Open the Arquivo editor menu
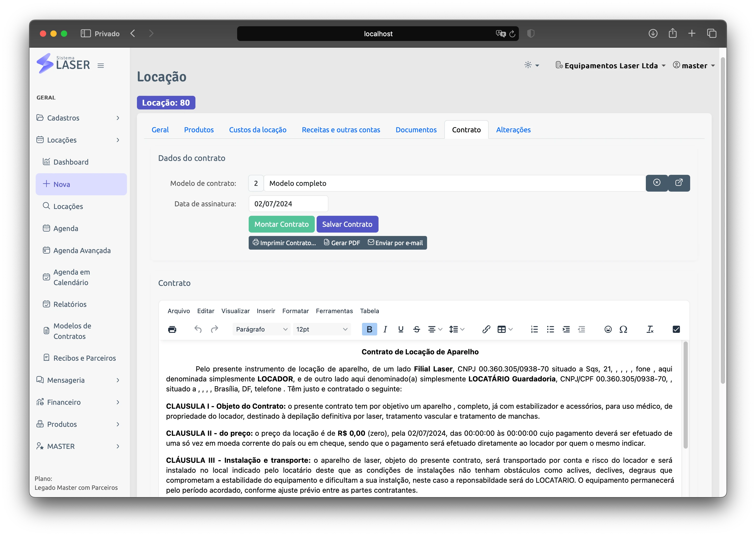 point(178,311)
